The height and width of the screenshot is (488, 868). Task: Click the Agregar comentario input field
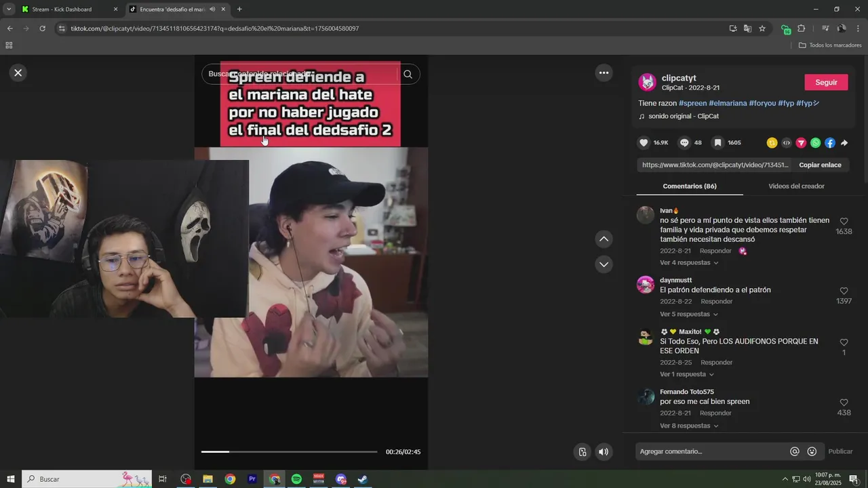tap(712, 451)
